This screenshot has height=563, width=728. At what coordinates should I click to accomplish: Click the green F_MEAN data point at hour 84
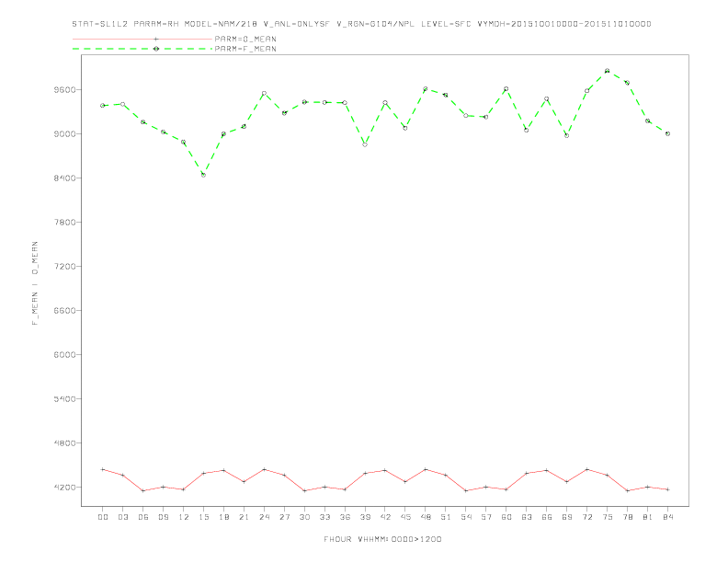pyautogui.click(x=667, y=133)
